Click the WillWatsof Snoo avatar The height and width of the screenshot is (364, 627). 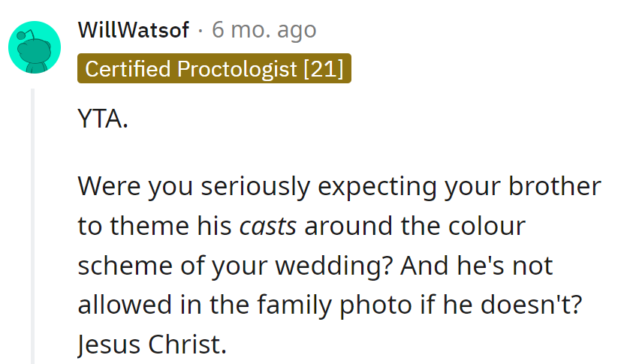pos(34,47)
